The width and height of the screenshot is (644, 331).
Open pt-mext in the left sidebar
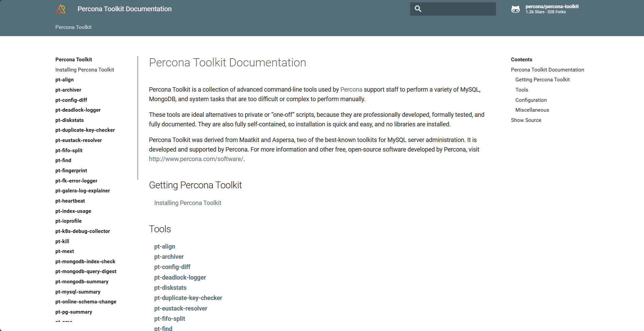tap(65, 251)
